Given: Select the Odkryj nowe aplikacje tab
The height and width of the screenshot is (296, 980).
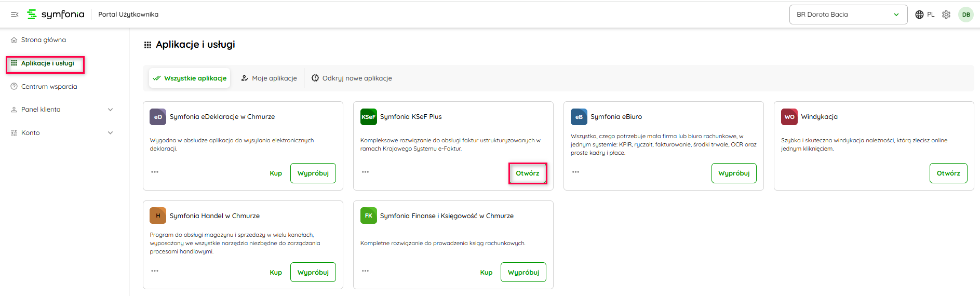Looking at the screenshot, I should pos(352,78).
